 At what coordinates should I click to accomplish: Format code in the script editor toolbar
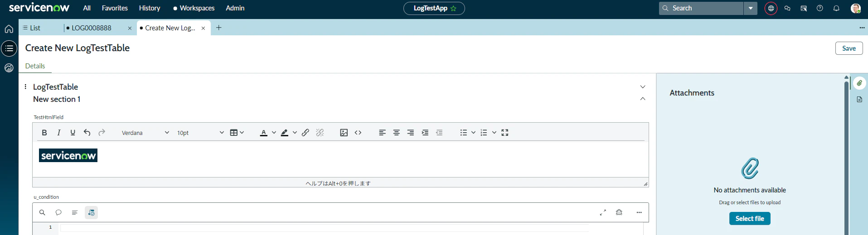75,212
